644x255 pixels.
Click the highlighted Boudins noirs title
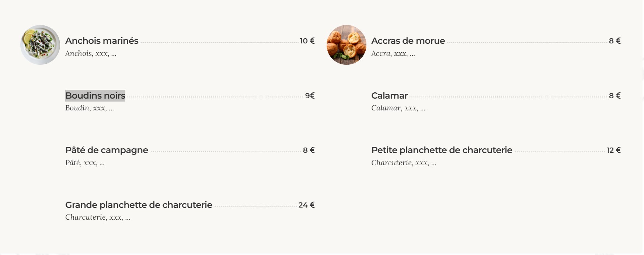click(x=95, y=96)
